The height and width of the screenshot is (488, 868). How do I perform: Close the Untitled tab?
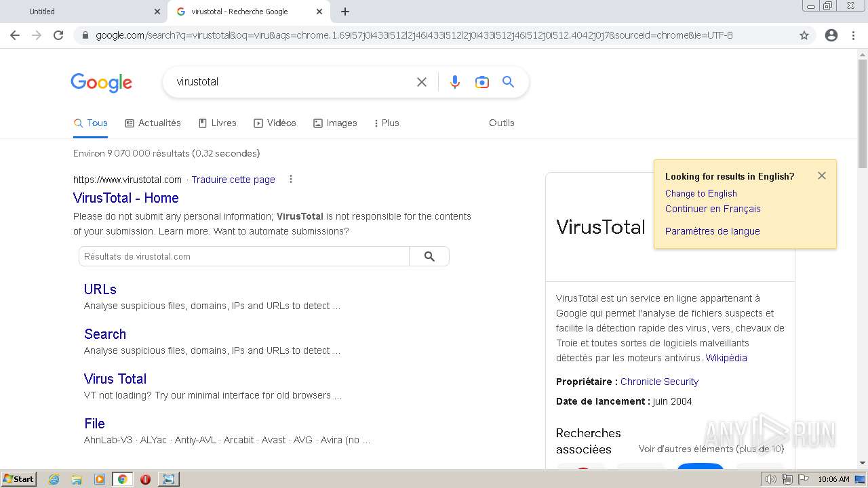coord(157,12)
